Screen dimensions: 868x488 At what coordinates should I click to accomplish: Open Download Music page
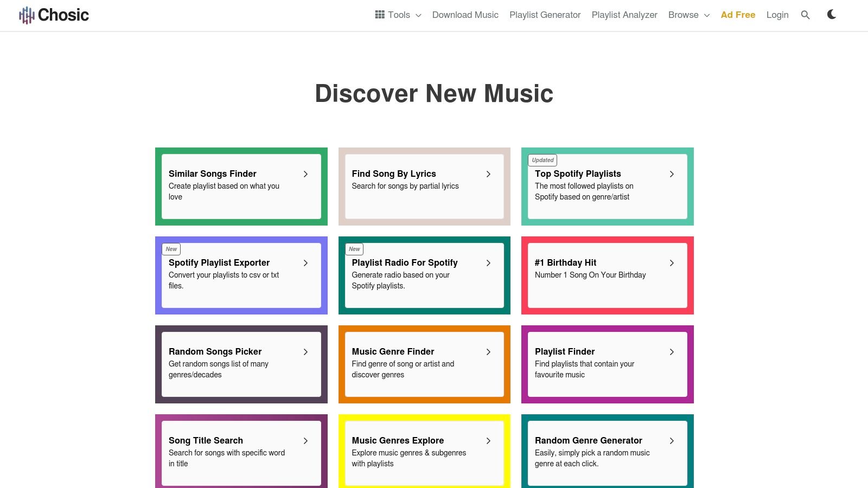pos(465,15)
